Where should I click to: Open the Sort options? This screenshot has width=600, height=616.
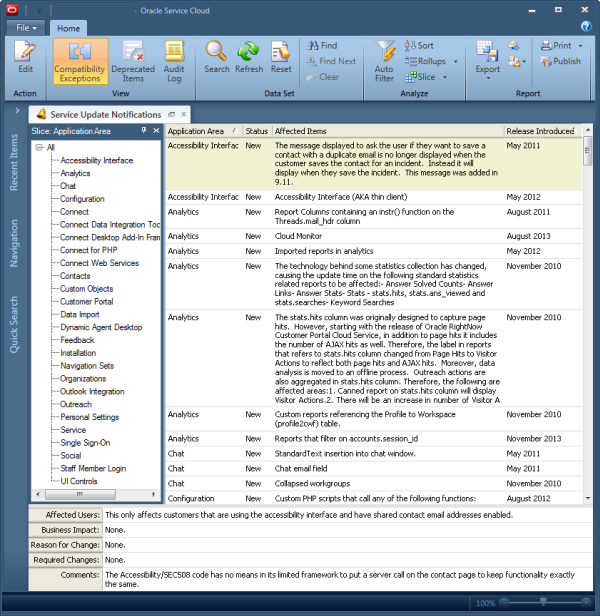[x=419, y=46]
